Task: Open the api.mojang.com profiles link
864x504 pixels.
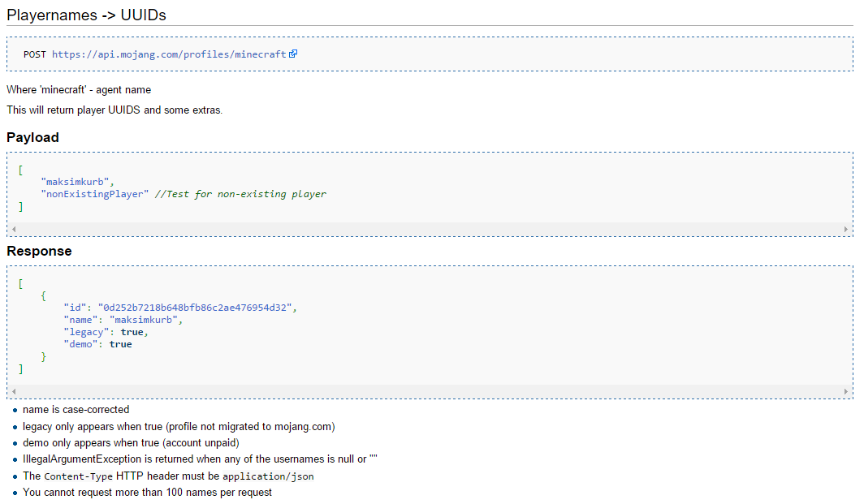Action: pos(169,54)
